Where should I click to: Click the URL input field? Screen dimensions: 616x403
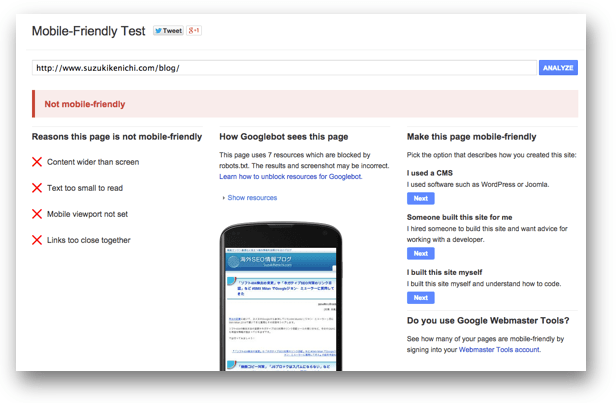[284, 68]
